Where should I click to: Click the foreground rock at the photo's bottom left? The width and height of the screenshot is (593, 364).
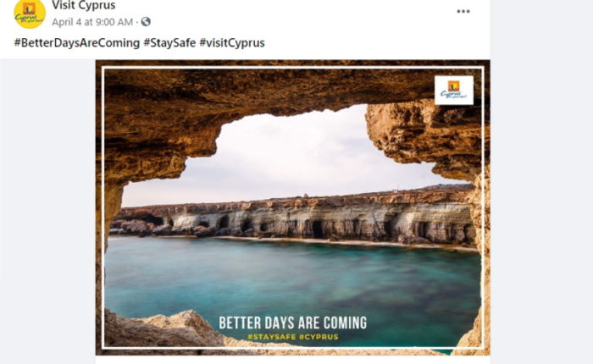[159, 328]
